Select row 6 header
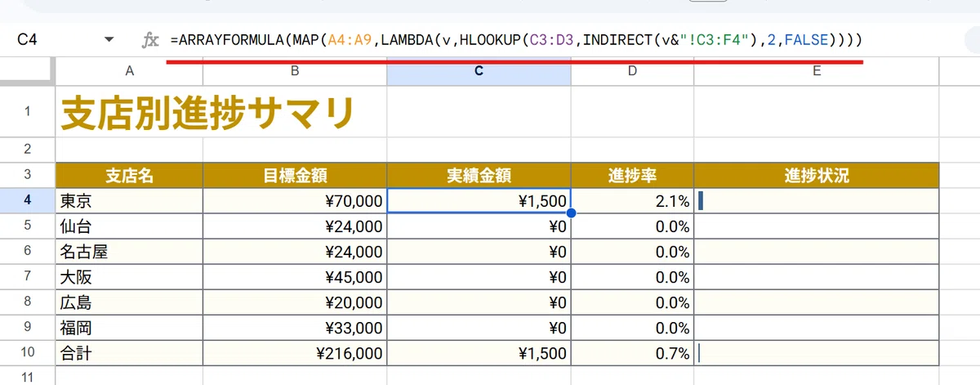Screen dimensions: 980x385 tap(28, 252)
